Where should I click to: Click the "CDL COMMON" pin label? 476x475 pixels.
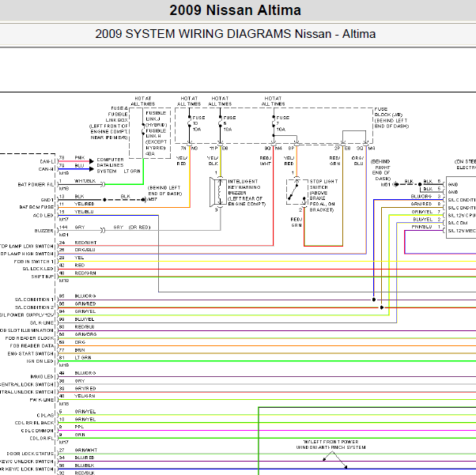point(37,431)
